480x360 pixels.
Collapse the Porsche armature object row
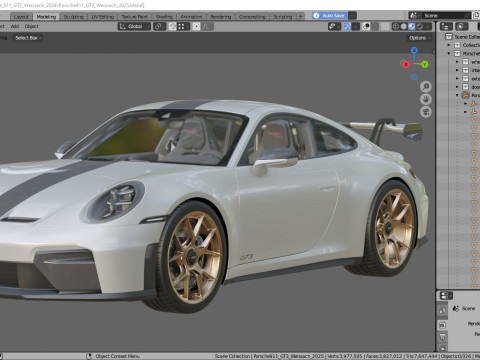[x=457, y=95]
